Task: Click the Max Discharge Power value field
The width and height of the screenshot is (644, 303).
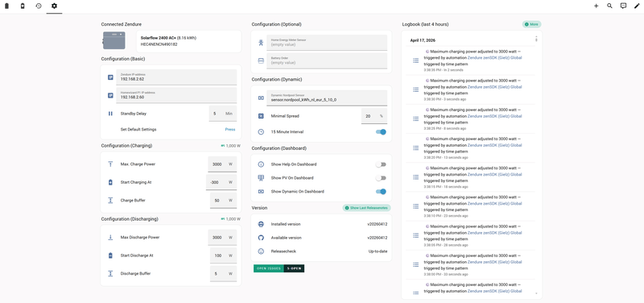Action: [222, 237]
